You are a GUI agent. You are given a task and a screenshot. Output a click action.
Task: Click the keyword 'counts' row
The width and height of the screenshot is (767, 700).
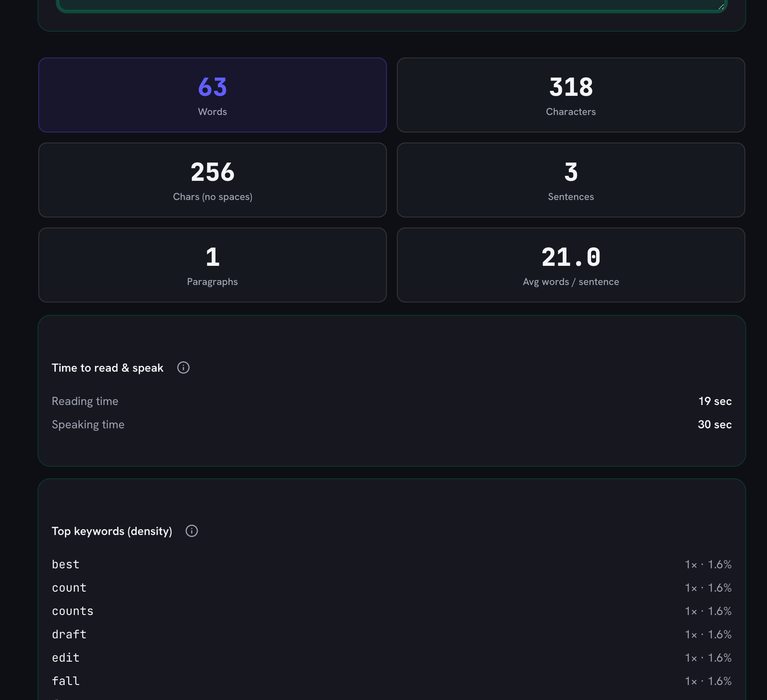(392, 611)
